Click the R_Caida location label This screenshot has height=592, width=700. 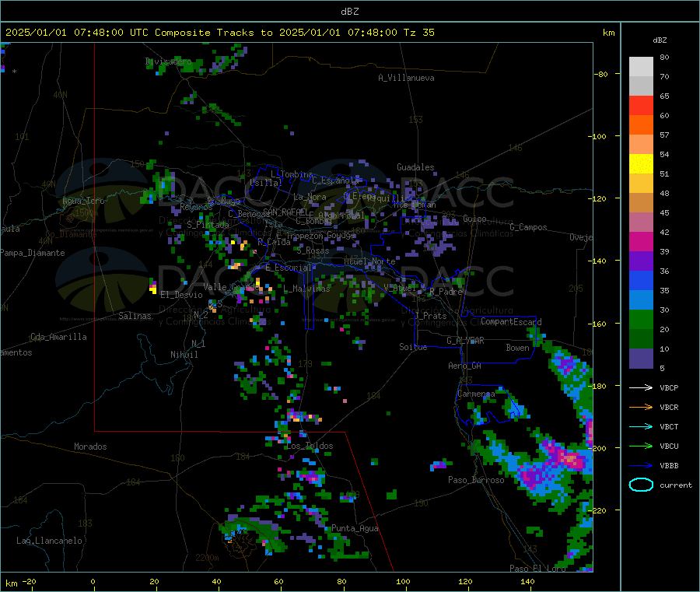point(274,242)
